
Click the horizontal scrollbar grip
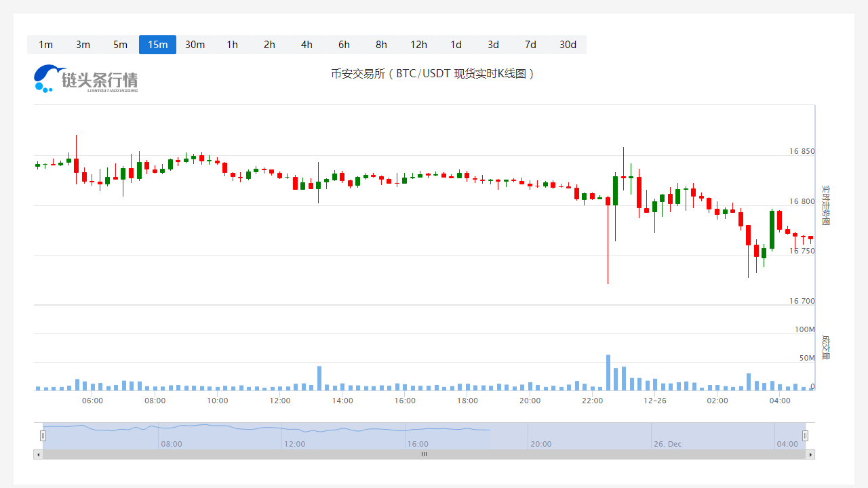point(424,454)
